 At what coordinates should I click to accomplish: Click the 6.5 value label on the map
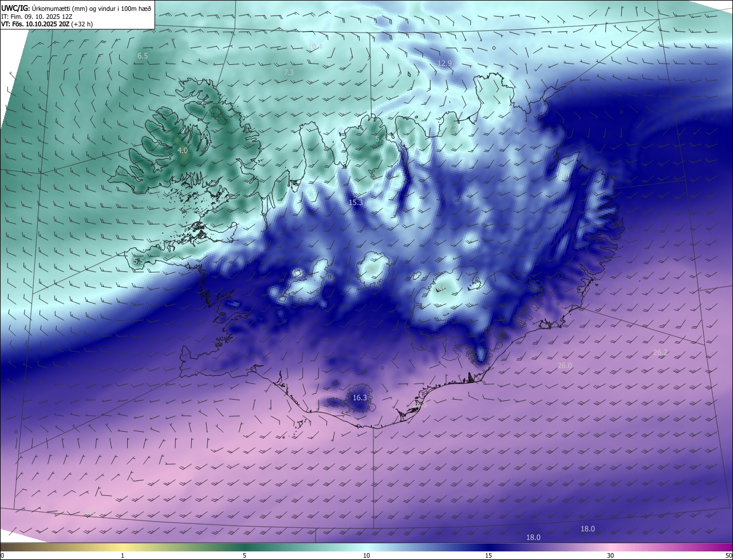pos(143,56)
